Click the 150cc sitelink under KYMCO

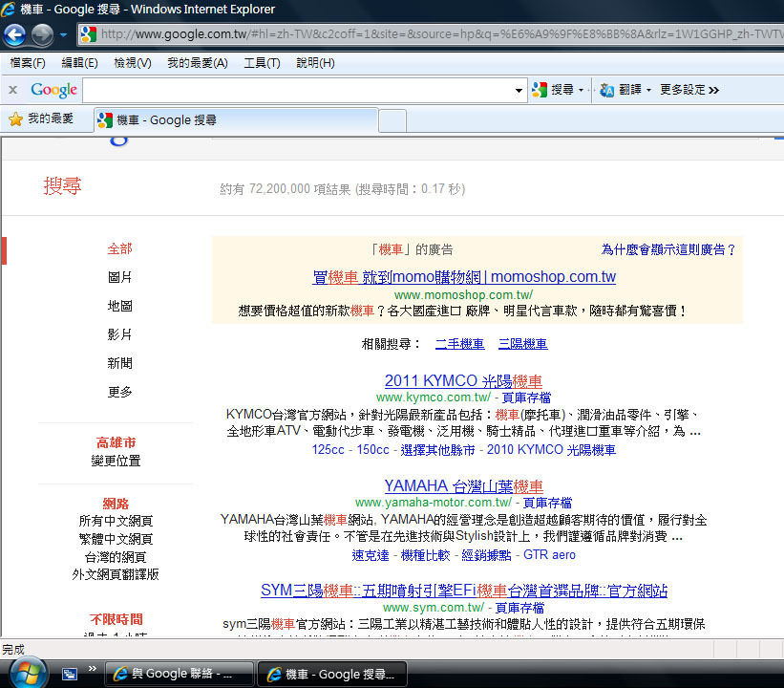[x=372, y=450]
